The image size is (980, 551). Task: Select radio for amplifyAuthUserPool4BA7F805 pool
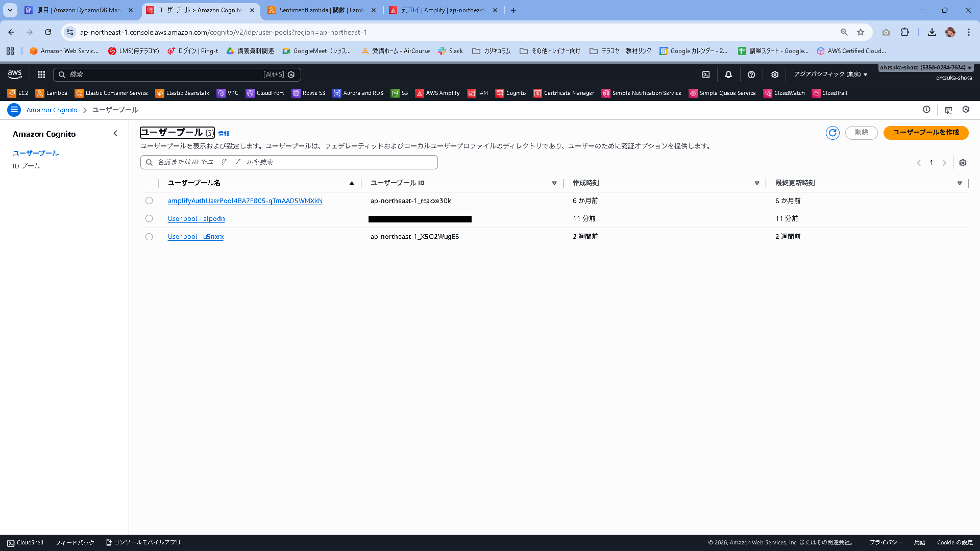tap(149, 201)
